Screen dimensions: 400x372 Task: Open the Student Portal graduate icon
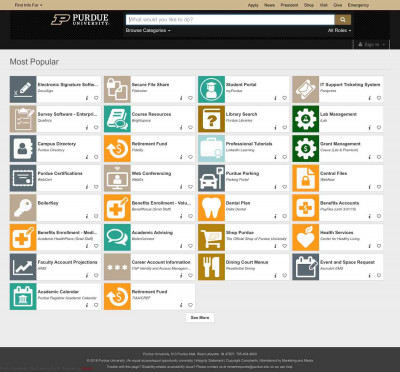[x=211, y=89]
